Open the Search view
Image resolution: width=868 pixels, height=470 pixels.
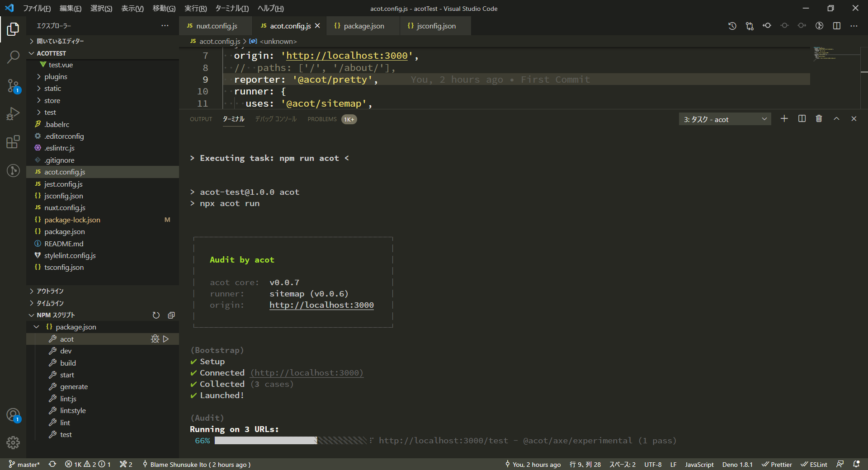(13, 57)
